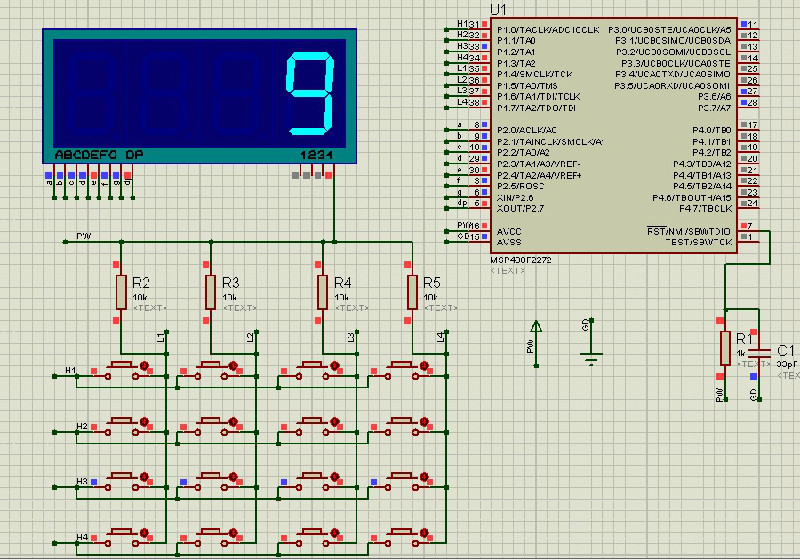Click the 1234 digit-select label on display
The height and width of the screenshot is (560, 800).
click(x=314, y=155)
